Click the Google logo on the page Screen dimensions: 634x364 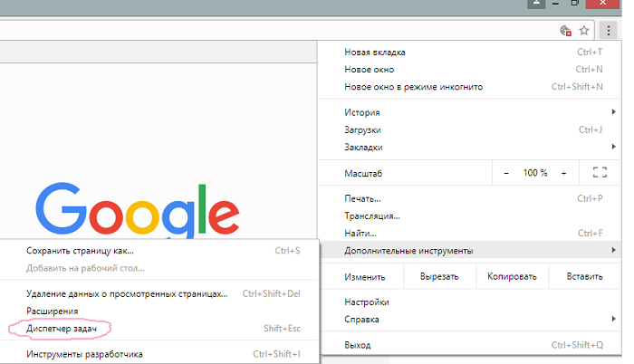point(137,211)
